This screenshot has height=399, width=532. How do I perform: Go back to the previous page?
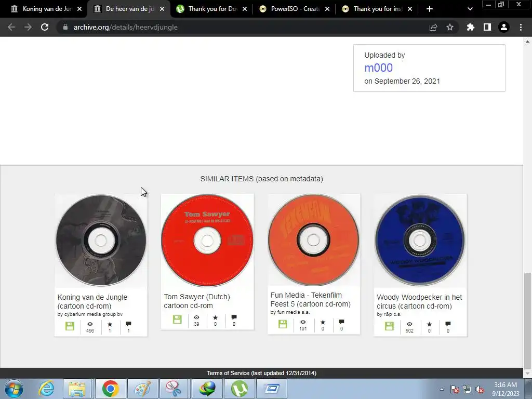point(11,27)
